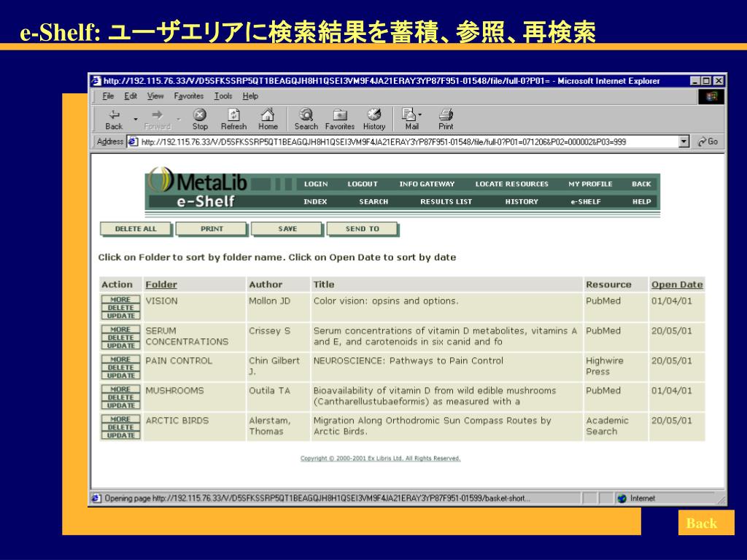Open Back button history dropdown arrow
This screenshot has height=560, width=747.
pyautogui.click(x=136, y=119)
